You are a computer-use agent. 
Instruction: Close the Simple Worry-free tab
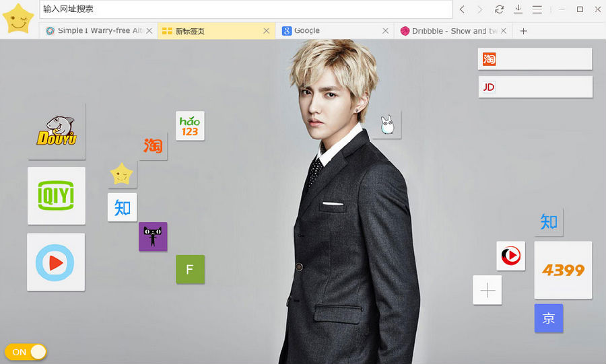pyautogui.click(x=149, y=31)
